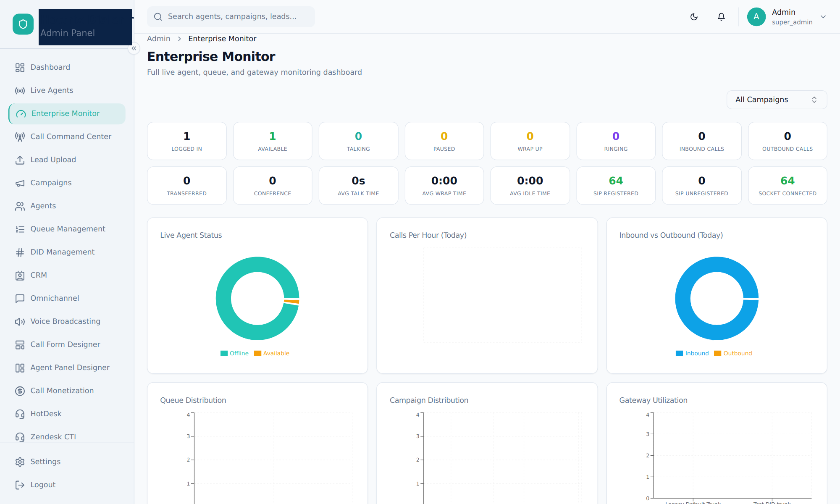The height and width of the screenshot is (504, 840).
Task: Collapse the sidebar with double-chevron button
Action: (x=134, y=48)
